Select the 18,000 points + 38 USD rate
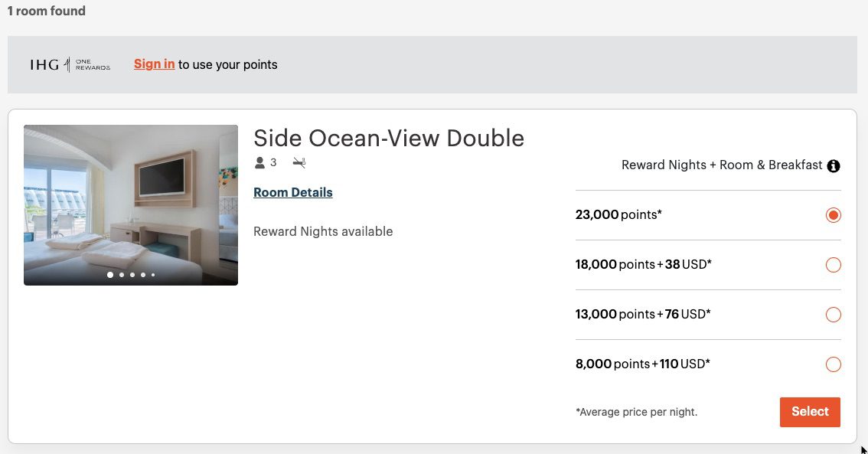The width and height of the screenshot is (868, 454). point(833,265)
